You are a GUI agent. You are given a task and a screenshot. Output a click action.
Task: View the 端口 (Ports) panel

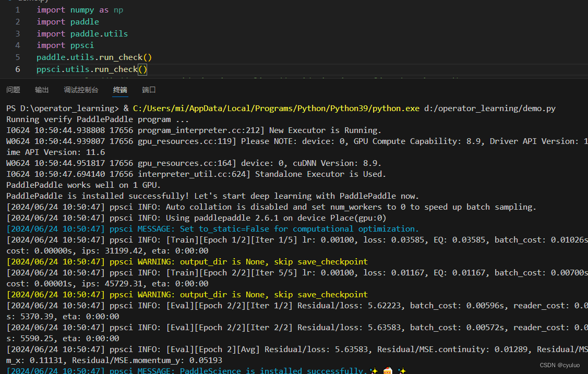[148, 90]
